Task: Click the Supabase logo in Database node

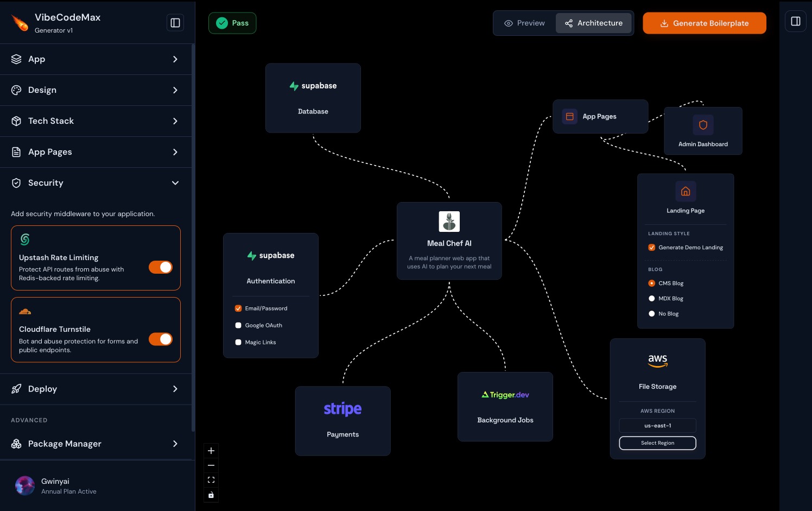Action: [x=313, y=86]
